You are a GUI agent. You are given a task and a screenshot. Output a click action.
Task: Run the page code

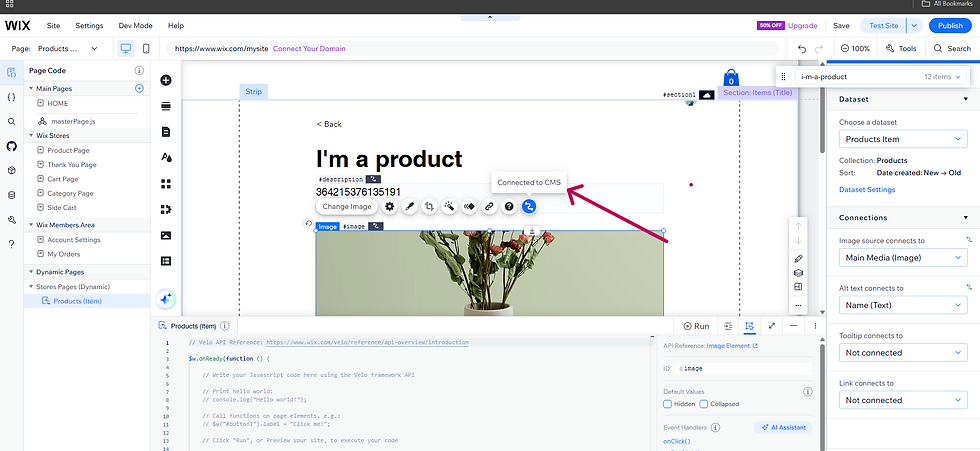(696, 326)
